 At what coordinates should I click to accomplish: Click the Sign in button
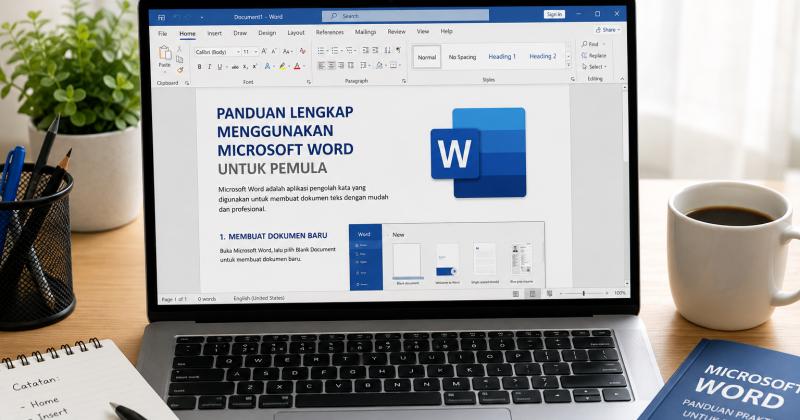(x=554, y=14)
